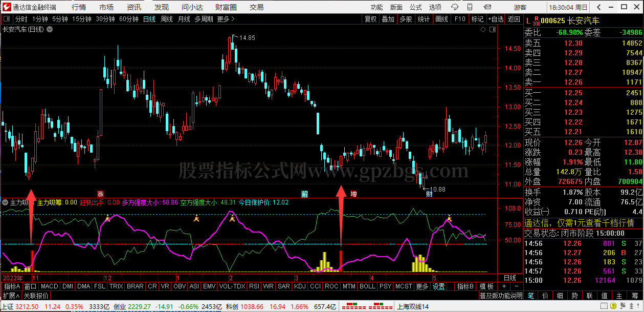Open the 关联报价 tab

(36, 296)
